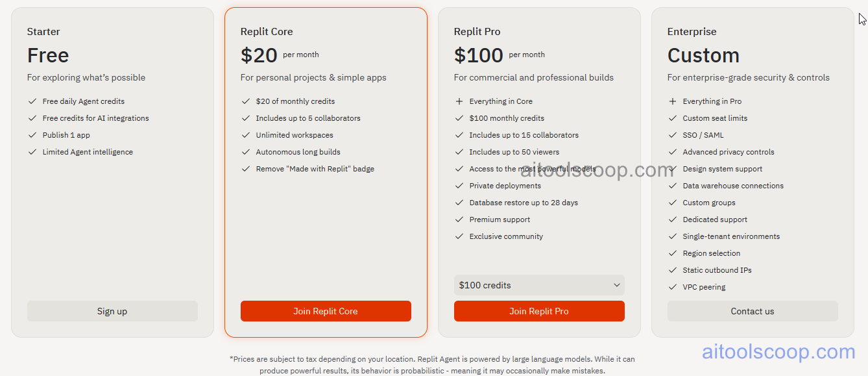The width and height of the screenshot is (868, 376).
Task: Click the chevron on the credits selector
Action: [x=616, y=284]
